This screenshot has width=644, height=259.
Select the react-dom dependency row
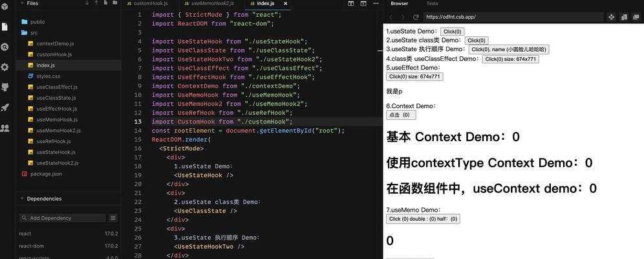pyautogui.click(x=68, y=246)
